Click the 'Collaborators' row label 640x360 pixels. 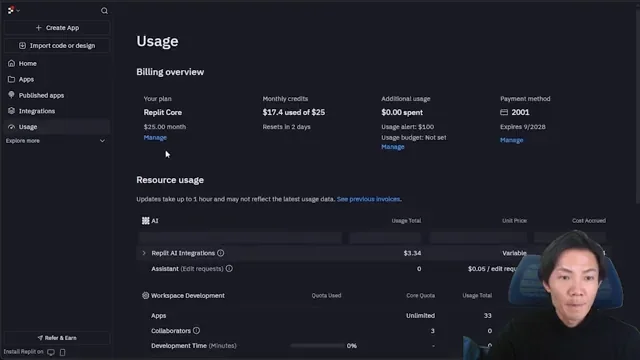171,331
